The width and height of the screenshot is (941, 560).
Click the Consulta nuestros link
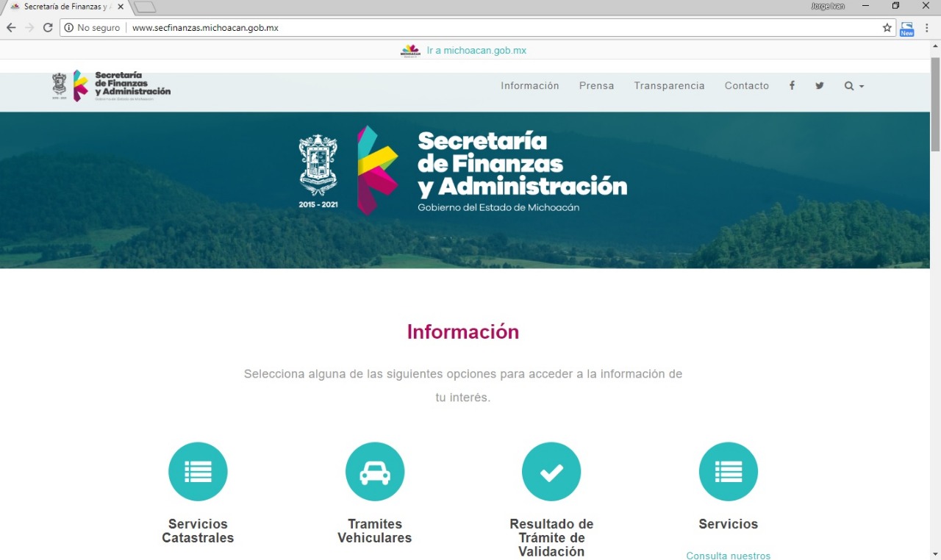coord(728,556)
